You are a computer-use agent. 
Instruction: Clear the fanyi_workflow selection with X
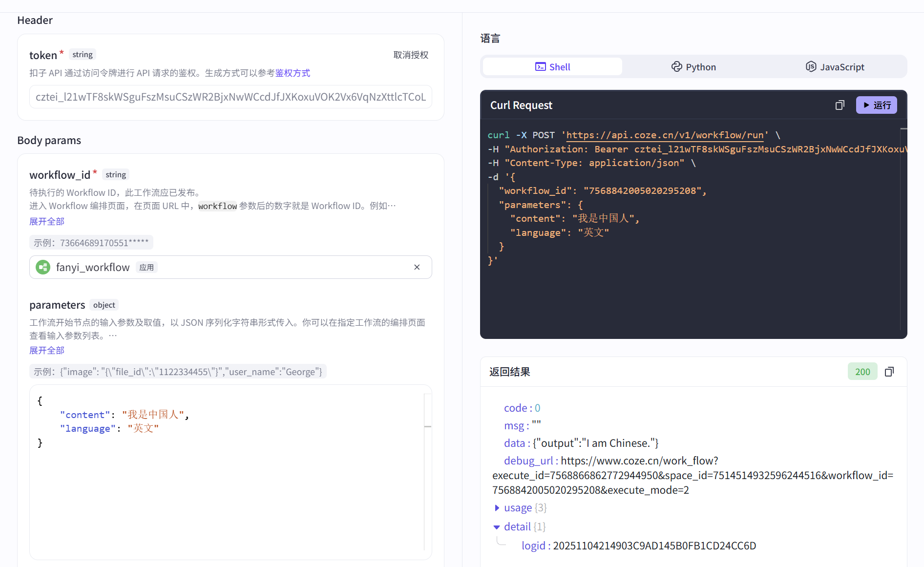pos(417,267)
